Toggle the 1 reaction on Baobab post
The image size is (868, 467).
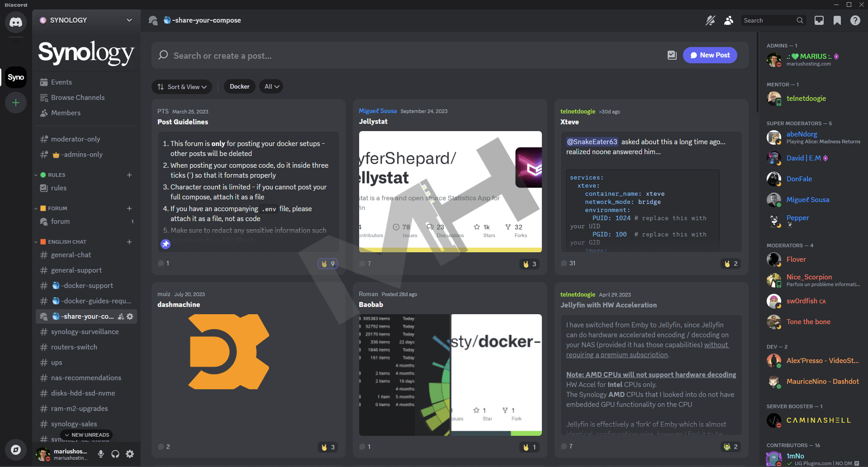tap(529, 447)
